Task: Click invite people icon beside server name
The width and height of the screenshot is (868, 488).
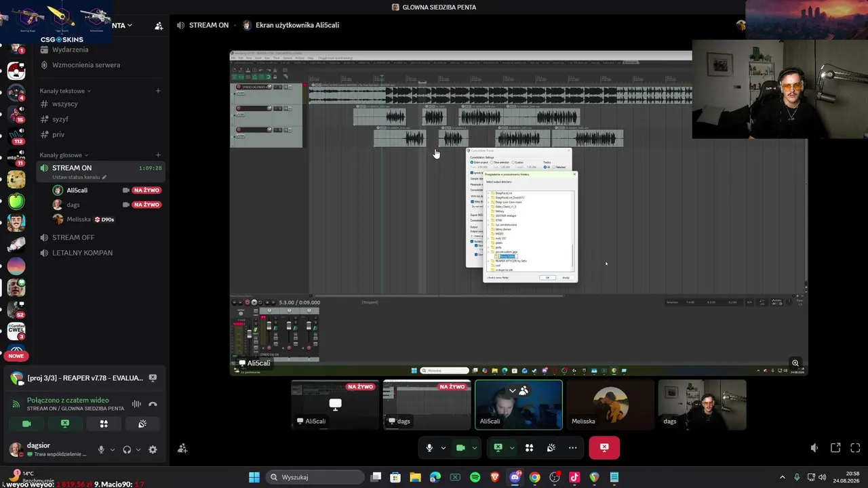Action: [159, 26]
